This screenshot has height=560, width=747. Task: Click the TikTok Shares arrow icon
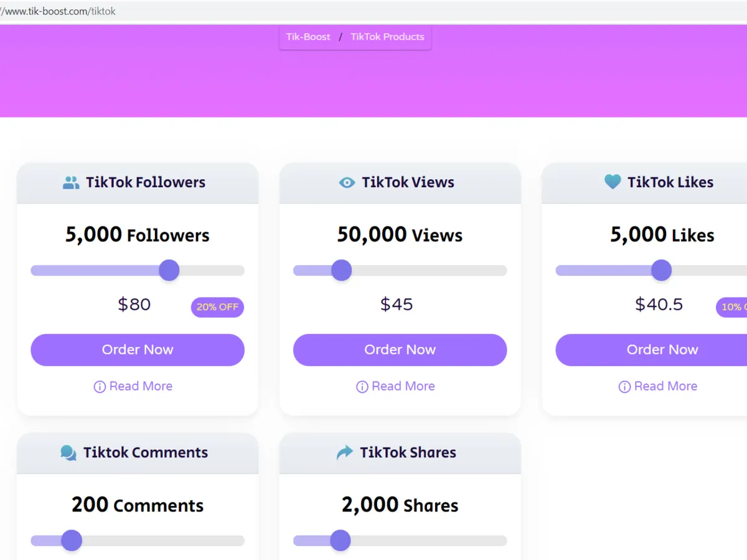click(344, 452)
